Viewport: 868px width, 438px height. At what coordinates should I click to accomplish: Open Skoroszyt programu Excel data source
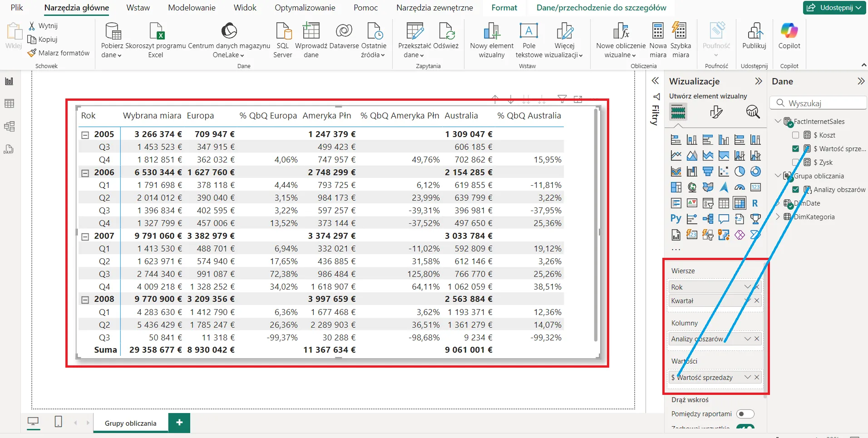click(x=156, y=32)
